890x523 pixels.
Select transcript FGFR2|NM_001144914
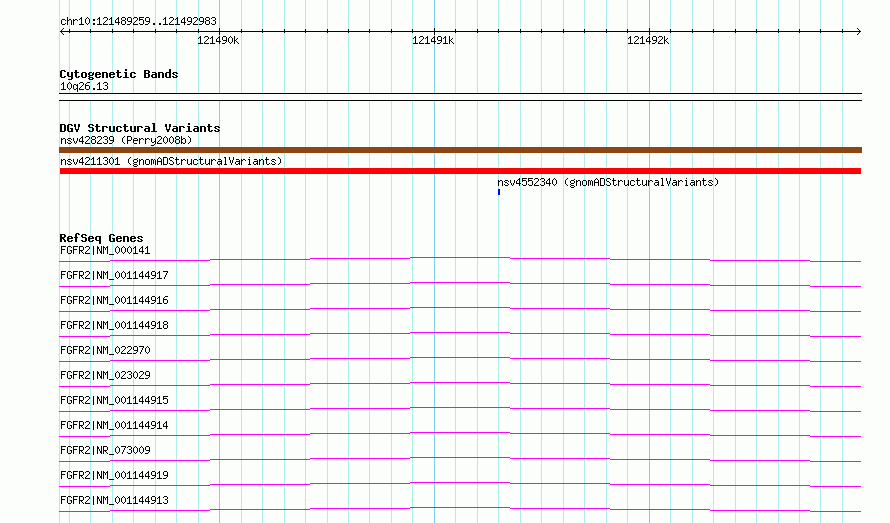click(x=114, y=425)
